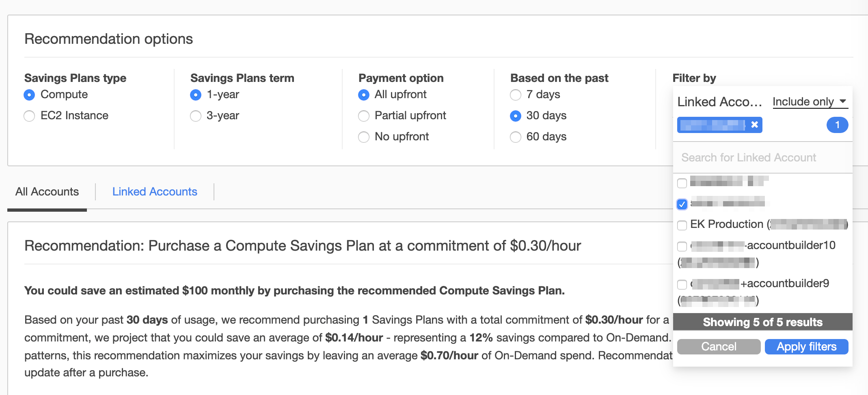Click the selected filter count badge

(x=837, y=125)
